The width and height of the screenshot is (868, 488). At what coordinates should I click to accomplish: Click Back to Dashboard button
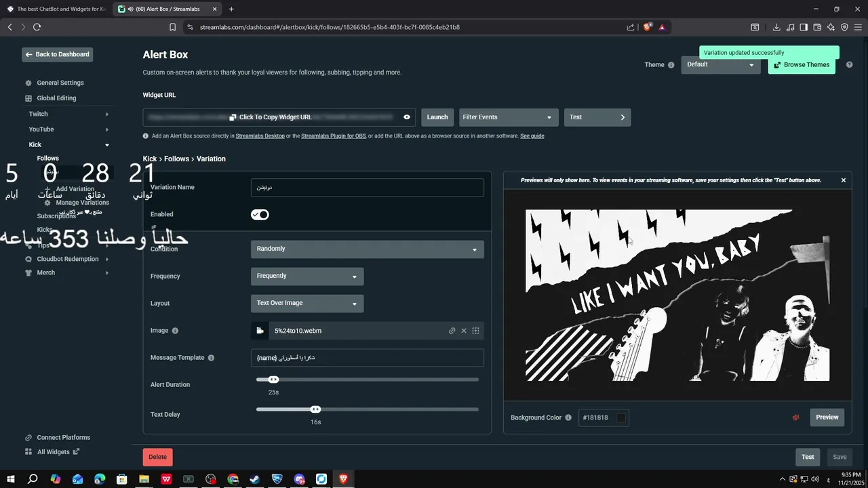point(57,54)
